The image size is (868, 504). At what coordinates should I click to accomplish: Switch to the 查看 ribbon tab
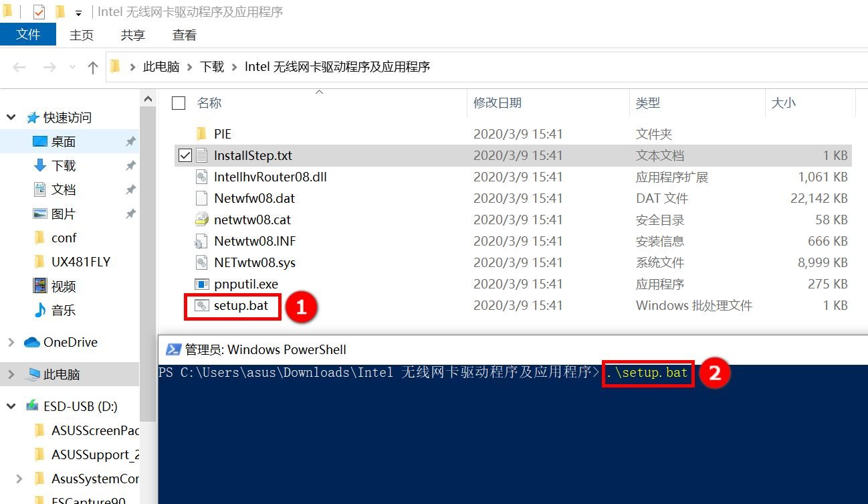[184, 35]
